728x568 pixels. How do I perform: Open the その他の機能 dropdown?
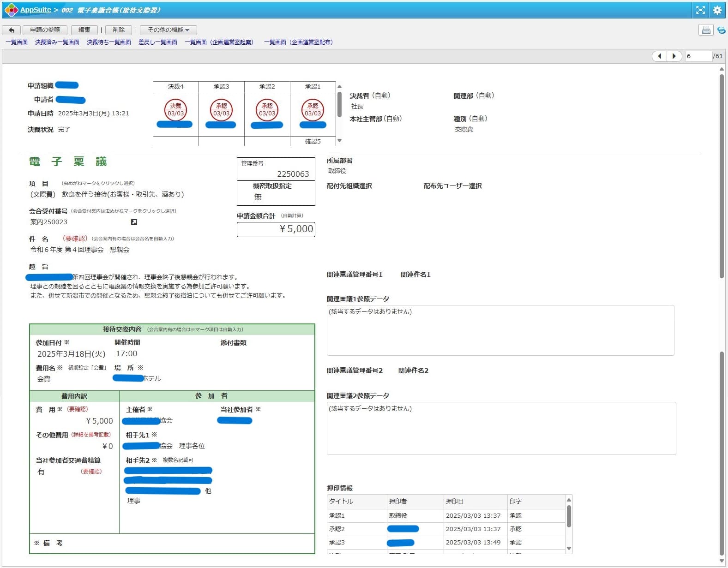coord(168,30)
